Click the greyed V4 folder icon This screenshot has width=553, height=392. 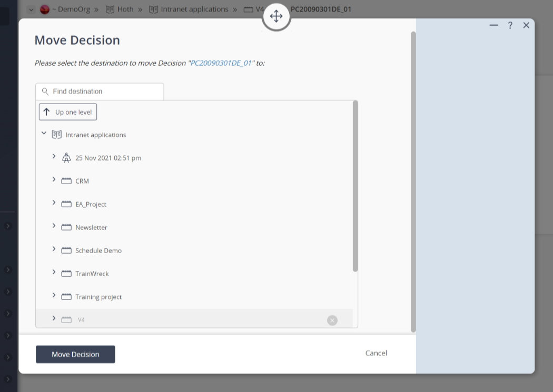coord(66,320)
